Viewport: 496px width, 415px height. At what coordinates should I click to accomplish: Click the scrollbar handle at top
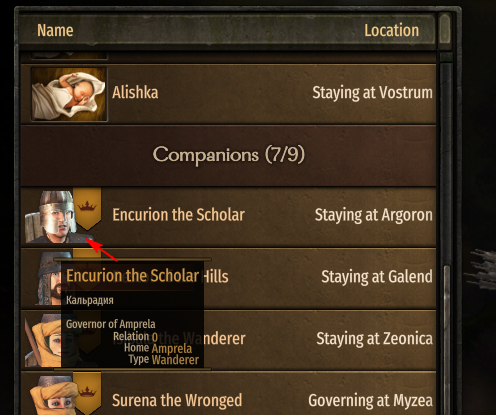[445, 29]
